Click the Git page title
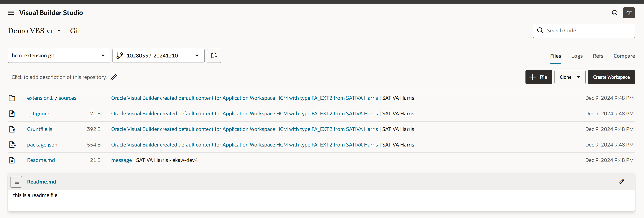The image size is (644, 218). (75, 31)
